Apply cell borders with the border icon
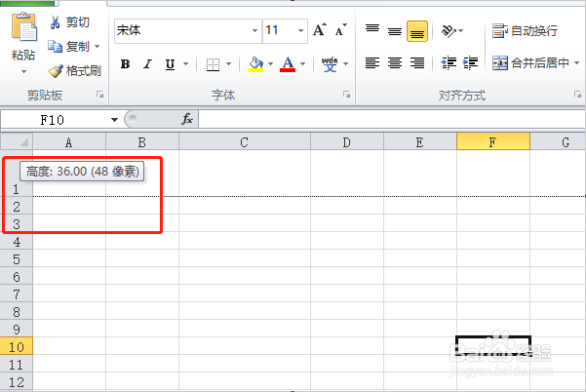Screen dimensions: 586x392 pyautogui.click(x=213, y=64)
